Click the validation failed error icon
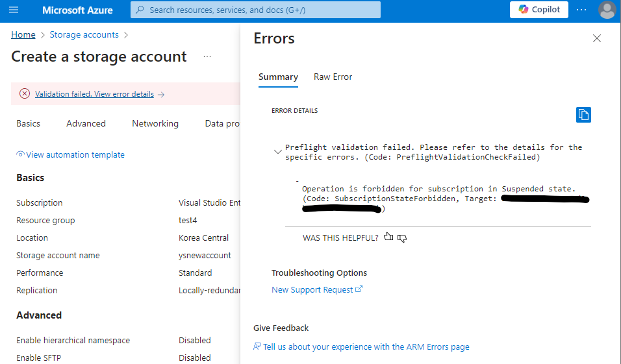Screen dimensions: 621x364 pyautogui.click(x=25, y=94)
